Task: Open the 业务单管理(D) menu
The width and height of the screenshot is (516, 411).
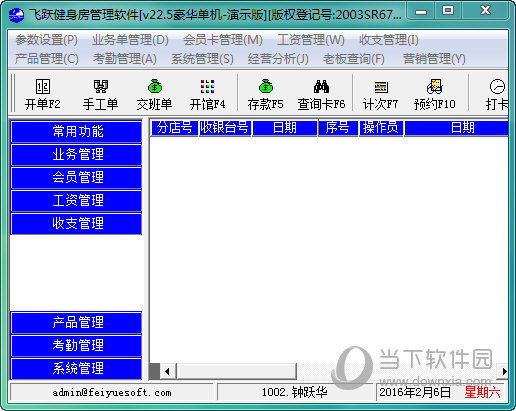Action: (130, 40)
